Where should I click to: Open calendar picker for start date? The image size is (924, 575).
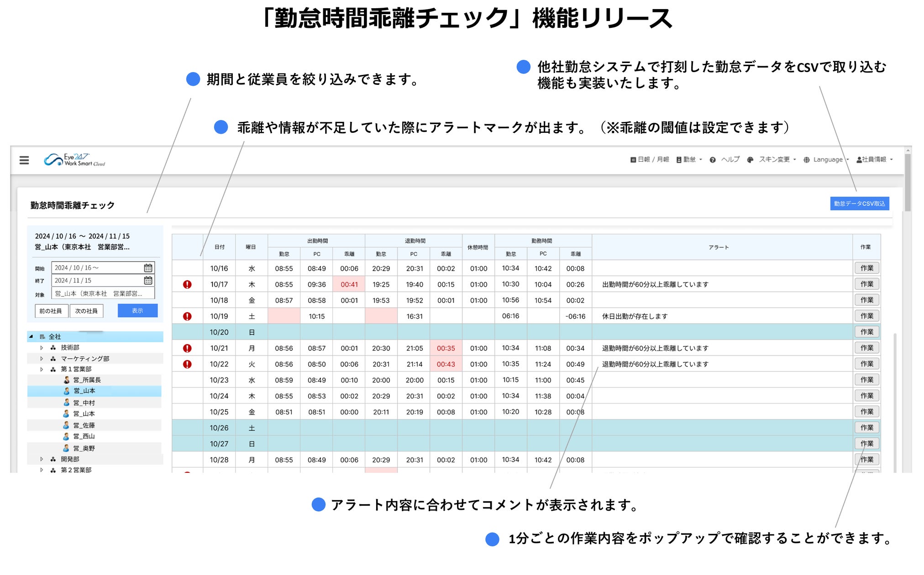tap(148, 268)
